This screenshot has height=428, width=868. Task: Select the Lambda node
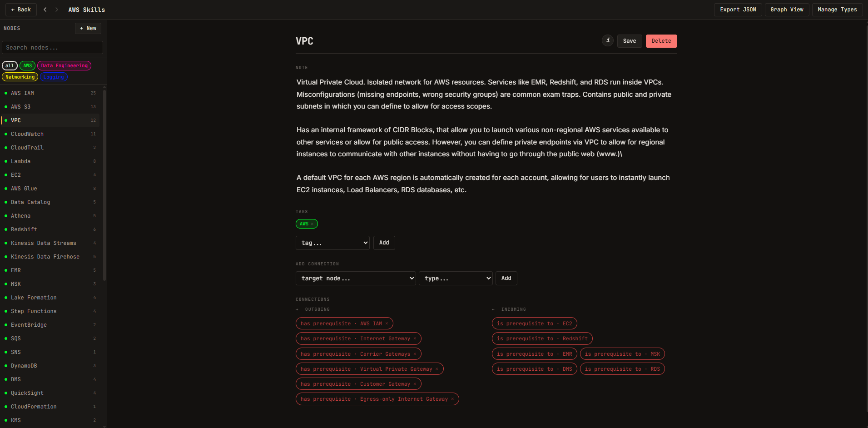pyautogui.click(x=50, y=161)
